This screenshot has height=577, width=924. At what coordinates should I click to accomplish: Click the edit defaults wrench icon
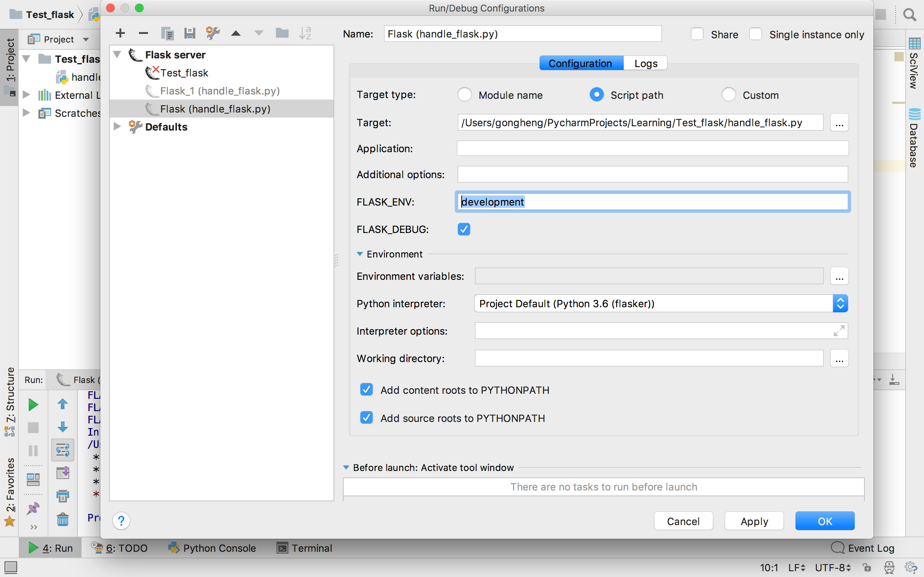(x=213, y=34)
